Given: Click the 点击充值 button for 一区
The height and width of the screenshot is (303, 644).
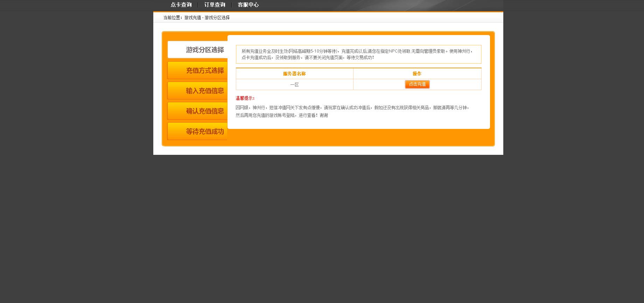Looking at the screenshot, I should pyautogui.click(x=417, y=84).
